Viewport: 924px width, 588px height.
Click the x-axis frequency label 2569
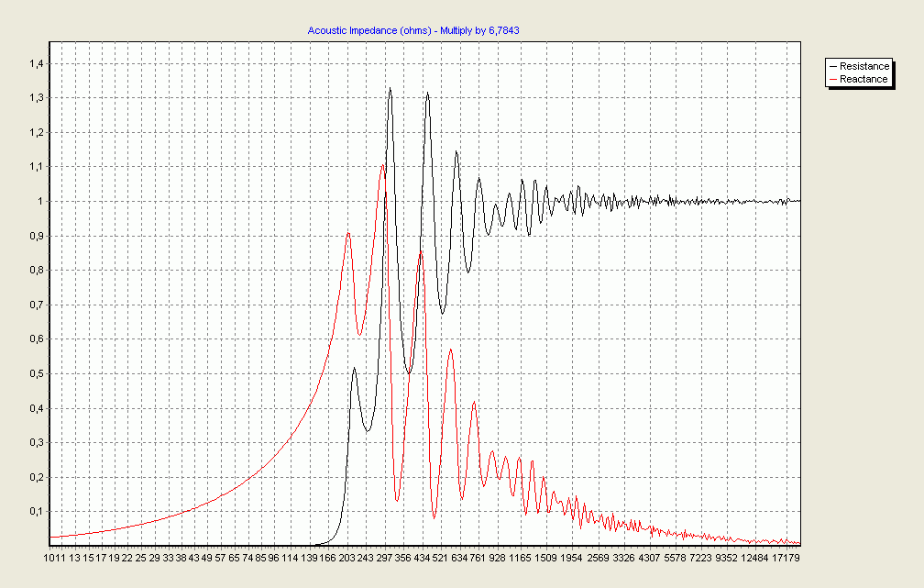598,558
